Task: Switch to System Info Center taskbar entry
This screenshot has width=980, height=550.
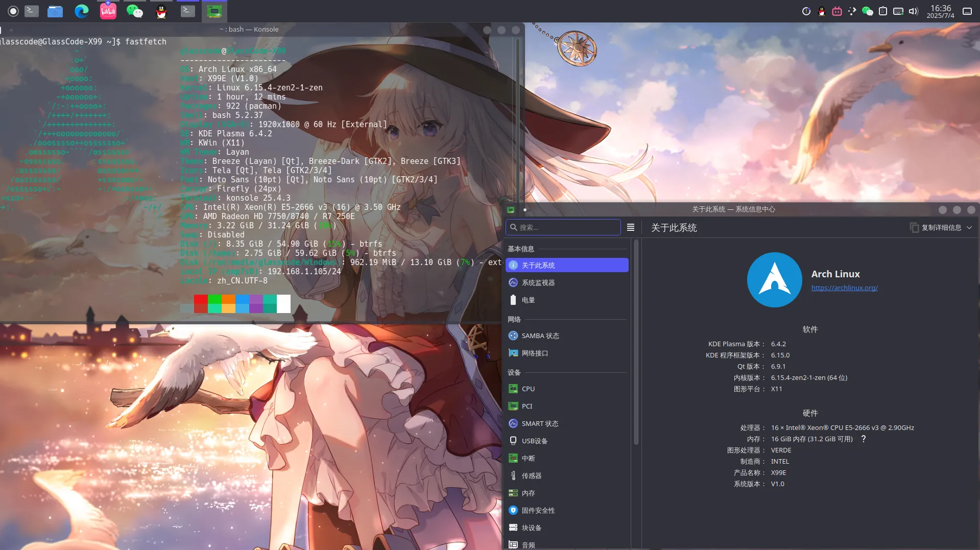Action: [214, 11]
